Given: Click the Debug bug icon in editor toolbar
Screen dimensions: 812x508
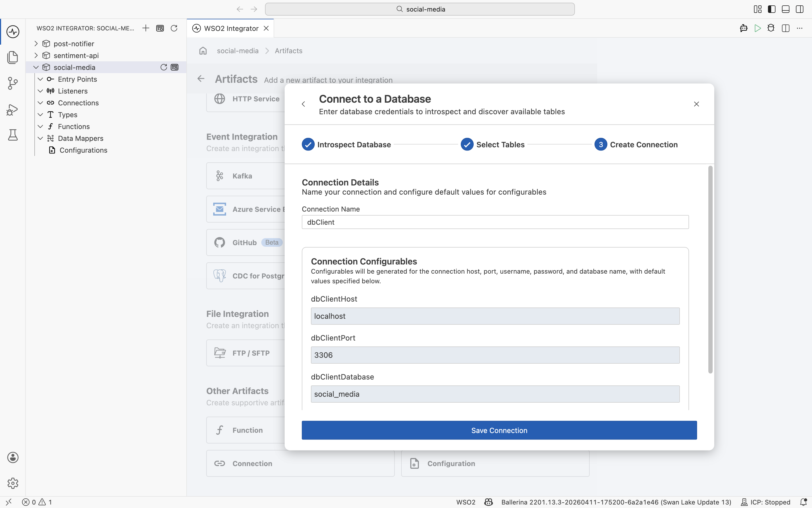Looking at the screenshot, I should tap(771, 28).
